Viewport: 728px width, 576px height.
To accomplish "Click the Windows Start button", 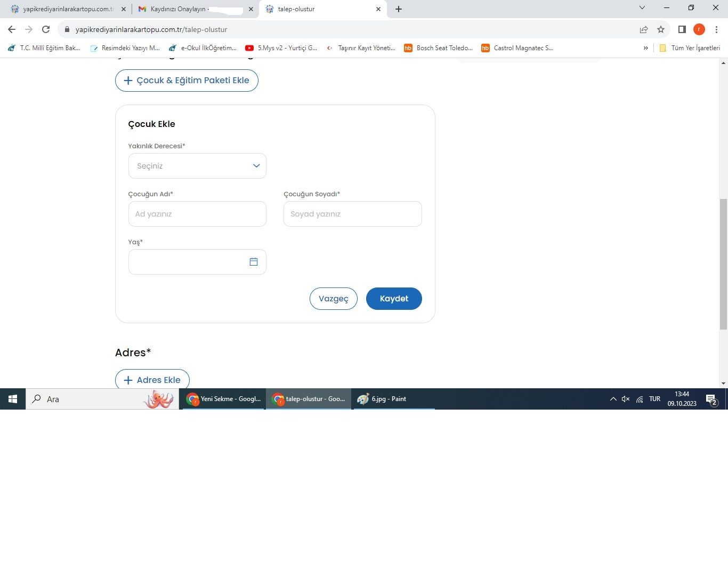I will pos(13,399).
